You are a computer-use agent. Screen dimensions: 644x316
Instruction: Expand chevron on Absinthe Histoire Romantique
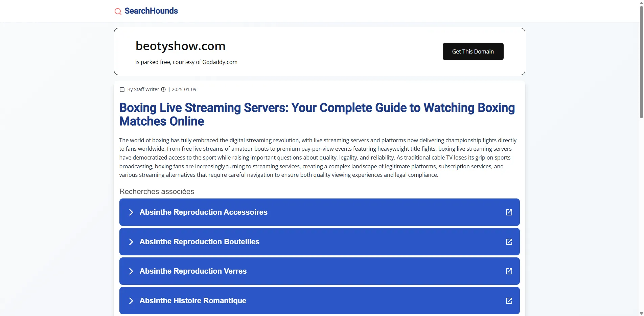[131, 301]
